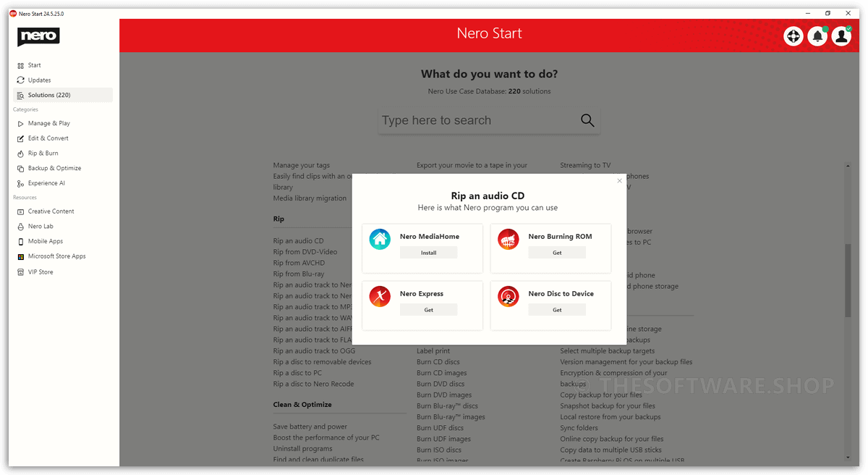Open notifications bell icon
The width and height of the screenshot is (868, 475).
click(x=817, y=36)
